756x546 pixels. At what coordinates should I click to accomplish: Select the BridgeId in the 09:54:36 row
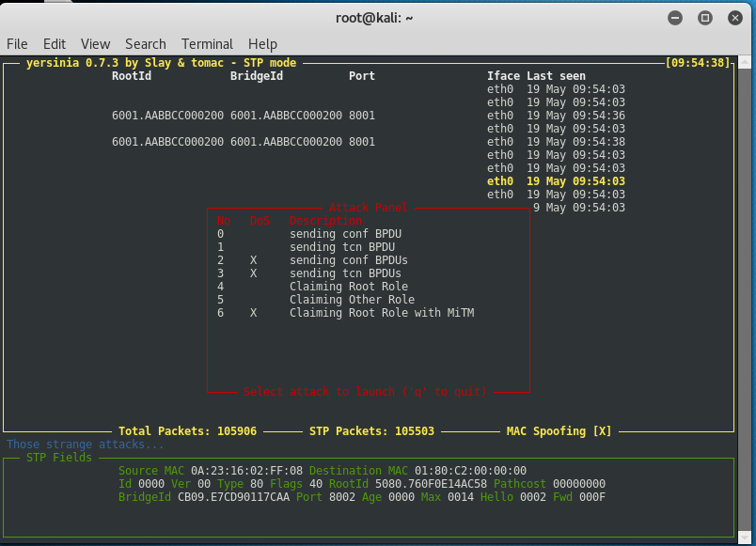coord(287,116)
